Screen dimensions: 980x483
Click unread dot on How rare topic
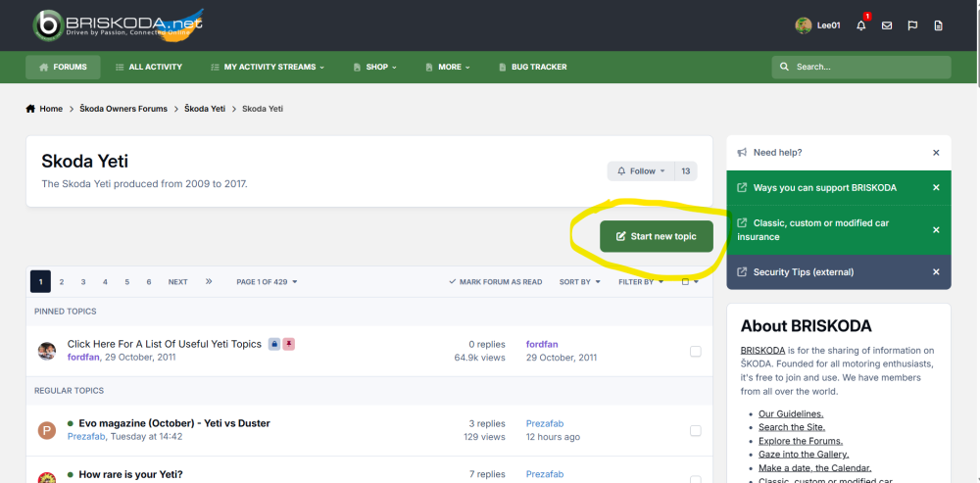tap(71, 475)
